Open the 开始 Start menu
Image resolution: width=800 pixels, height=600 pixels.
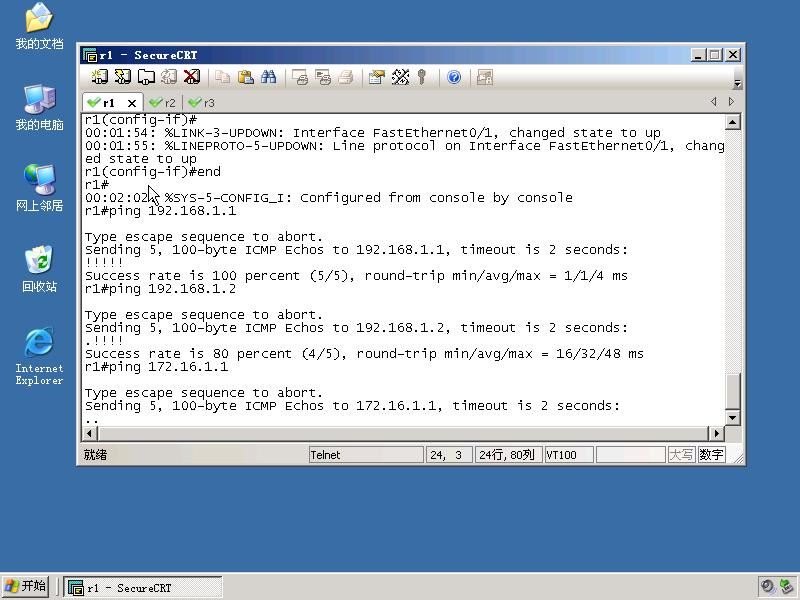pyautogui.click(x=25, y=586)
